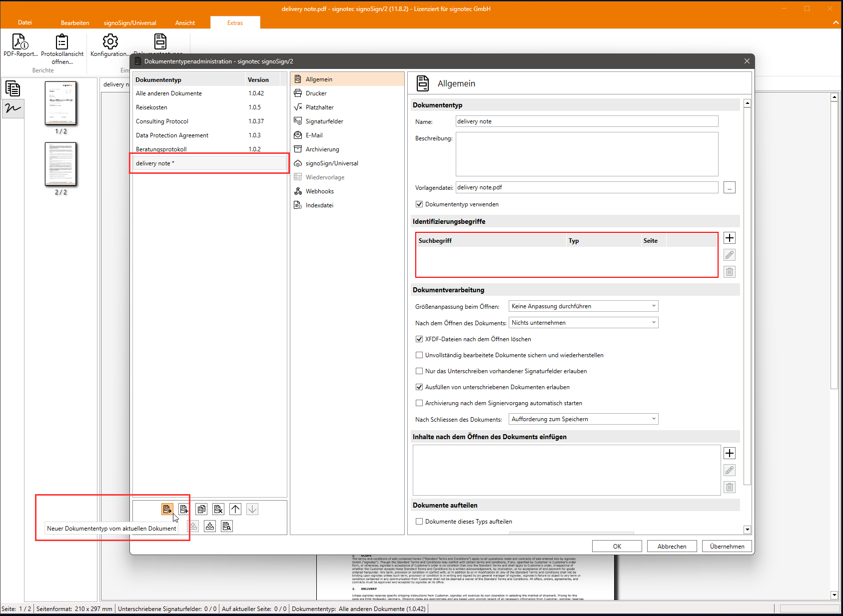This screenshot has height=616, width=843.
Task: Toggle XFDF-Dateien nach dem Öffnen löschen
Action: coord(419,339)
